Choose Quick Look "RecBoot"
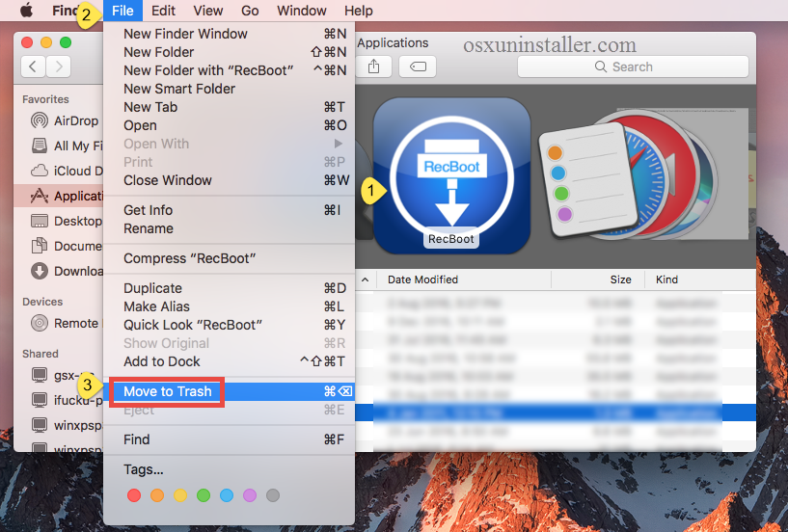 coord(229,325)
